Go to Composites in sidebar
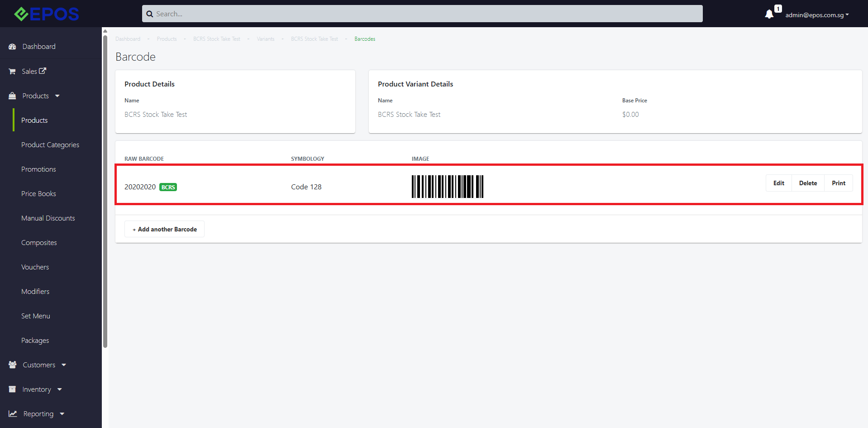 click(39, 243)
